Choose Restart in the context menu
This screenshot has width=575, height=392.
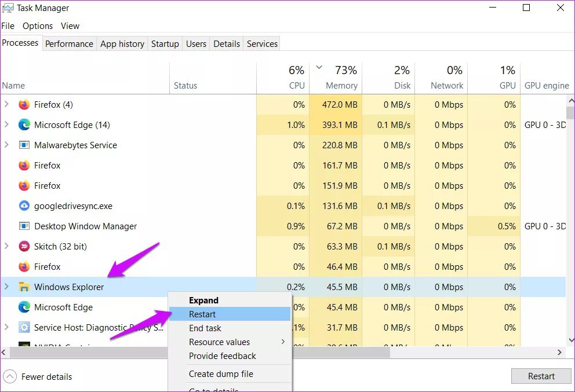tap(229, 314)
